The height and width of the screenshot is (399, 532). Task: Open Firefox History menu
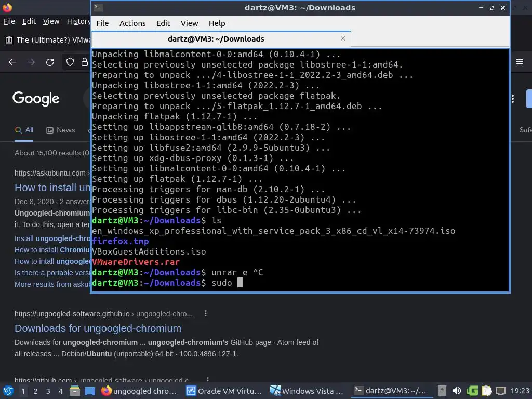78,21
